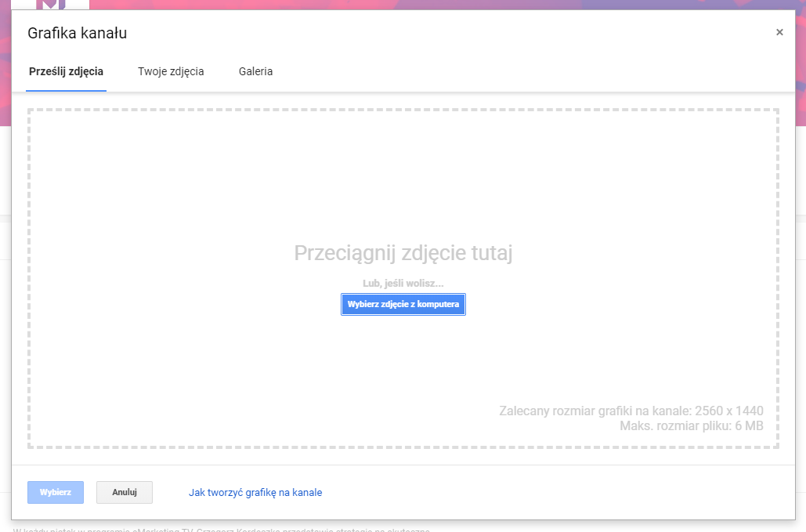
Task: Click the Zalecany rozmiar grafiki text
Action: tap(631, 411)
